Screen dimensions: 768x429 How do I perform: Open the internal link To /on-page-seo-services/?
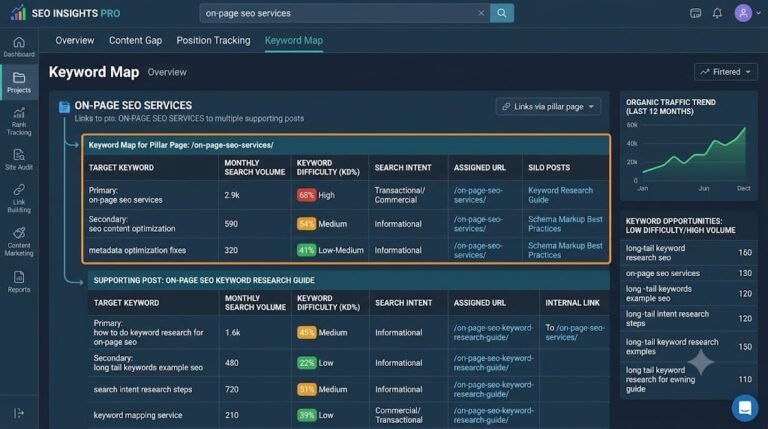575,333
